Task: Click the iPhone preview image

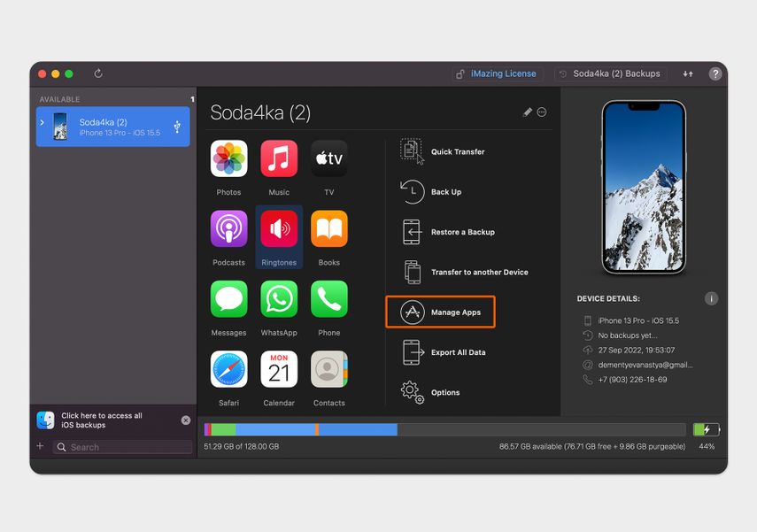Action: pyautogui.click(x=644, y=188)
